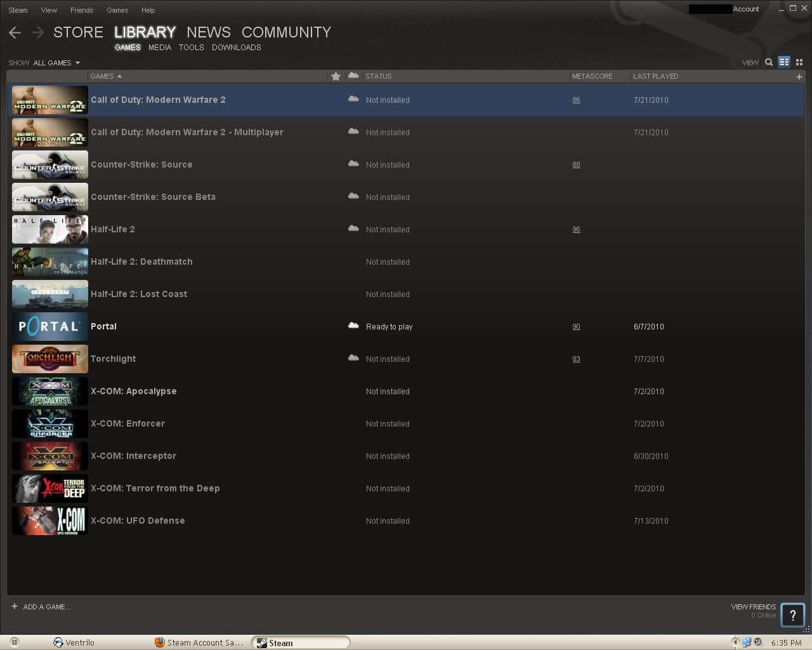Viewport: 812px width, 650px height.
Task: Open the Account link
Action: (x=746, y=9)
